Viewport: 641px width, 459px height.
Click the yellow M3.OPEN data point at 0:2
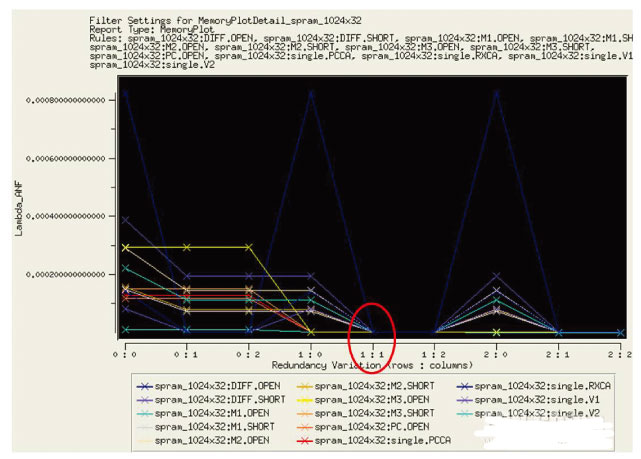click(249, 247)
